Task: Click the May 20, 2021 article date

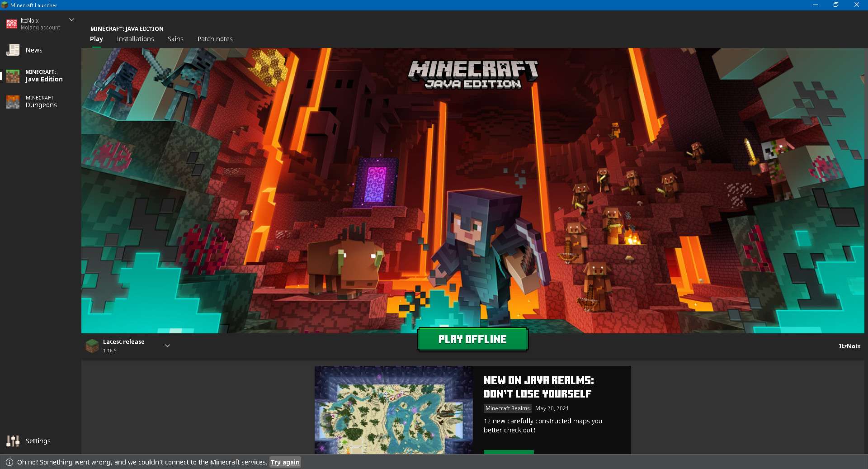Action: coord(552,408)
